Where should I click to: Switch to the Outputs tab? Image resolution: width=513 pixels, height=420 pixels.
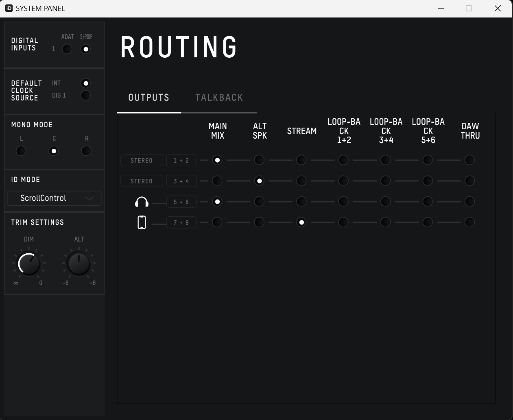click(149, 98)
